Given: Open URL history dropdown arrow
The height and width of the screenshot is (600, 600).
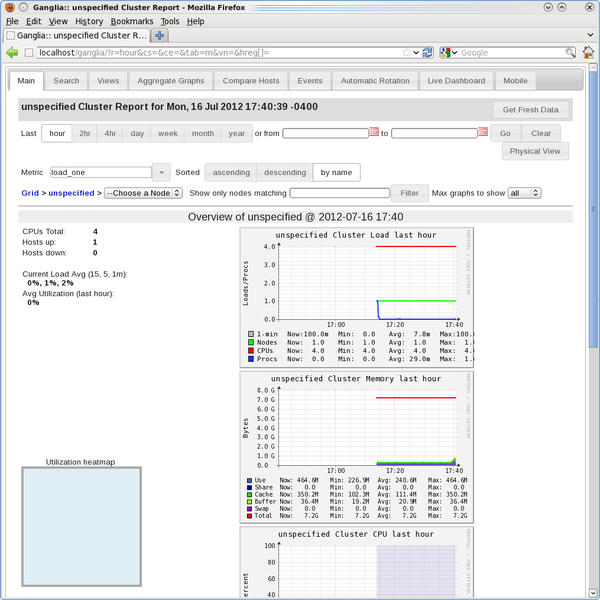Looking at the screenshot, I should point(416,52).
